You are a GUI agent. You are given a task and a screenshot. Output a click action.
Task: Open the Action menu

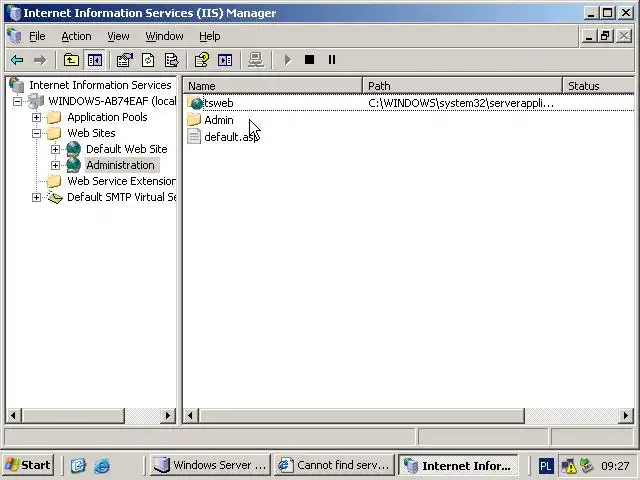(x=76, y=36)
